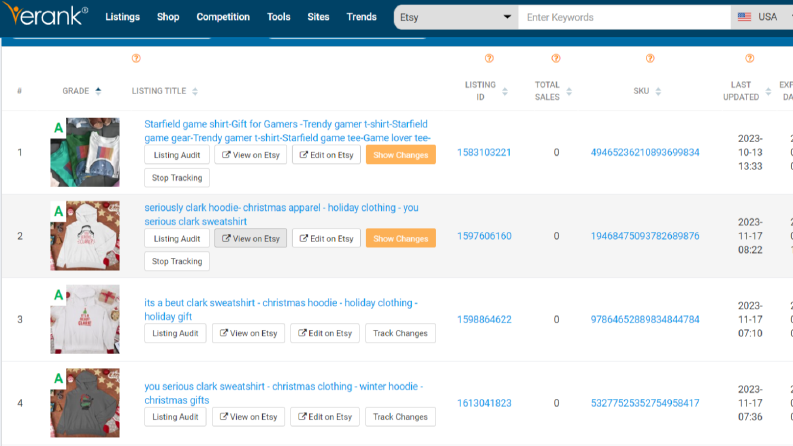Viewport: 793px width, 446px height.
Task: Click the USA flag icon
Action: tap(744, 17)
